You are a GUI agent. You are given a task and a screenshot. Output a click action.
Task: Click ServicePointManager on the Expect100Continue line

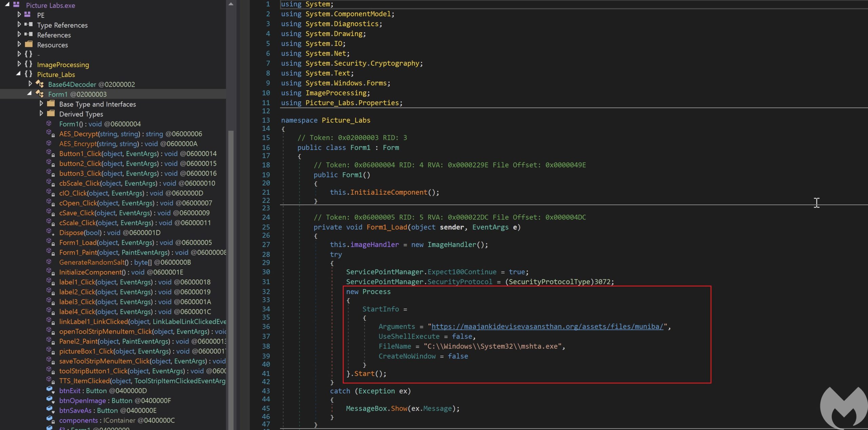pyautogui.click(x=384, y=272)
